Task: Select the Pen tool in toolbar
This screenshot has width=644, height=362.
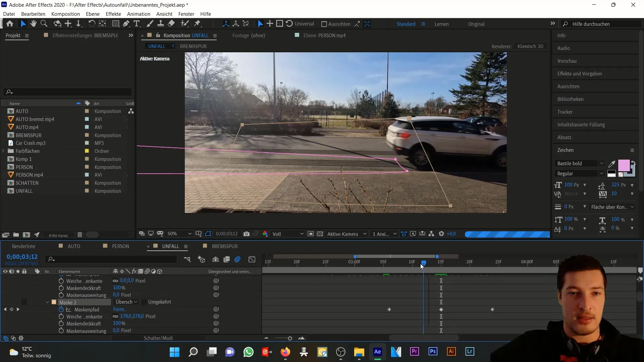Action: click(x=126, y=24)
